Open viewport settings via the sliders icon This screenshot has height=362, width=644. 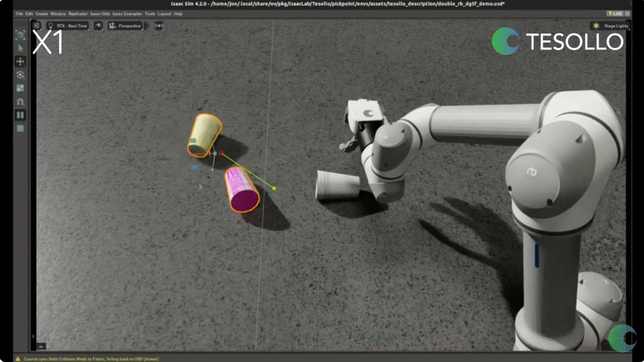click(x=36, y=26)
